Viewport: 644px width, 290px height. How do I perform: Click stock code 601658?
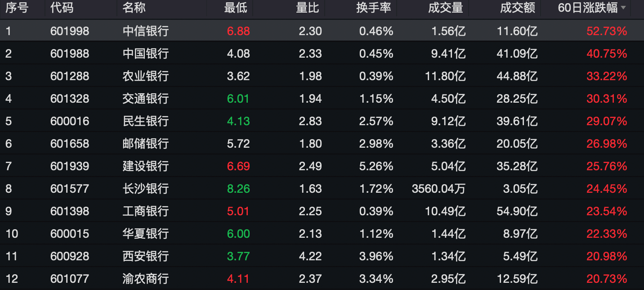pos(70,144)
